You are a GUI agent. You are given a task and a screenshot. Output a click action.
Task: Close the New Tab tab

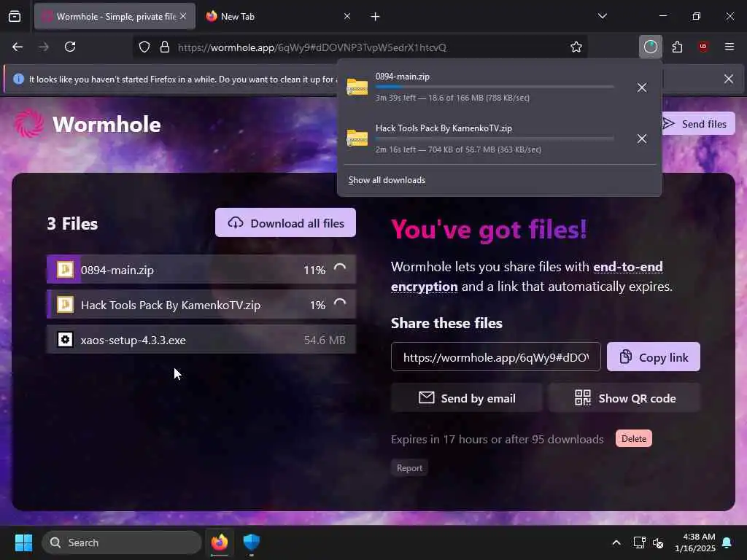pos(347,16)
